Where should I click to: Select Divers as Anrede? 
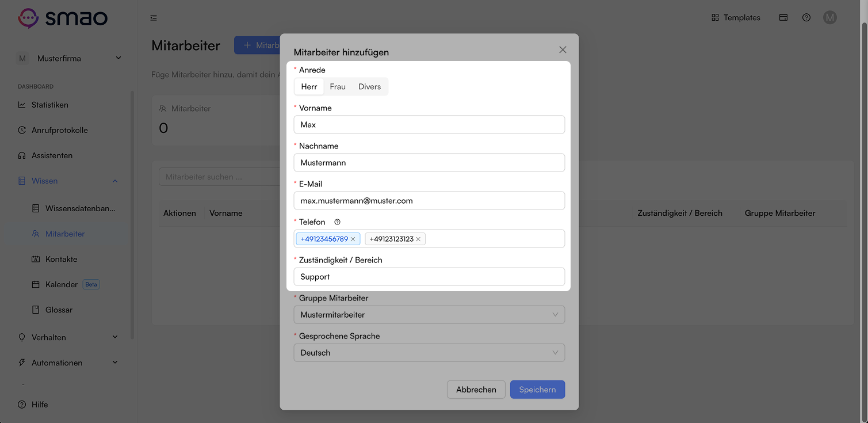tap(369, 87)
